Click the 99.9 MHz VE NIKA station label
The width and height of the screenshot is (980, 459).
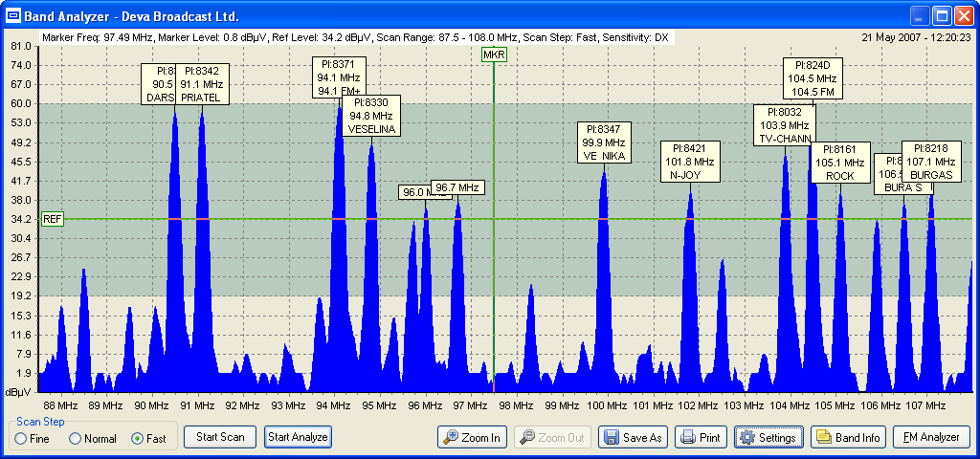pos(604,143)
